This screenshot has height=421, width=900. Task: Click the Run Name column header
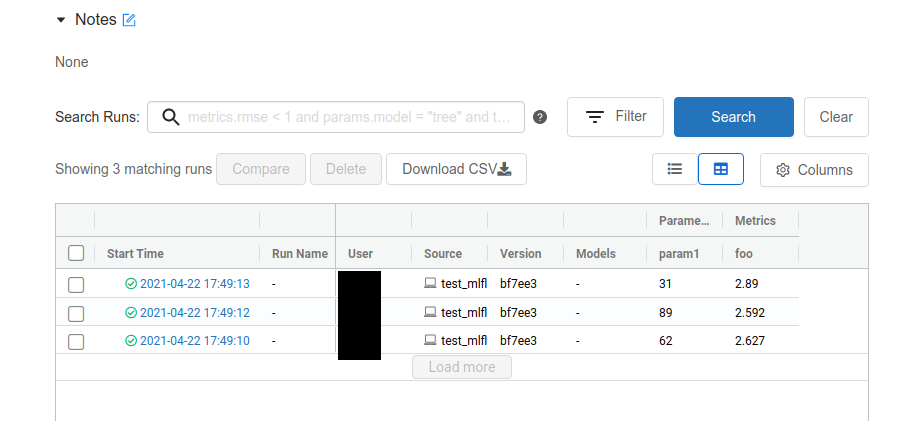click(300, 253)
